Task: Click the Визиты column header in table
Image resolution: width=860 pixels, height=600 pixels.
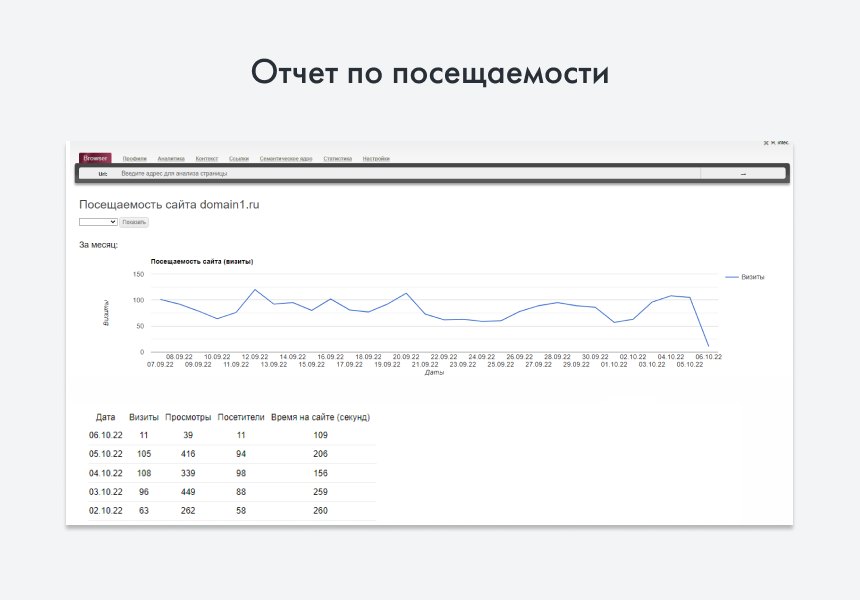Action: click(x=144, y=417)
